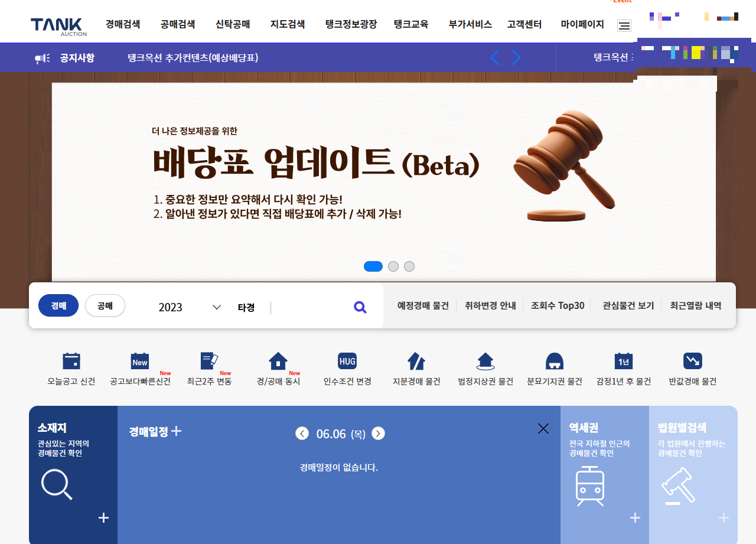Open 공고보다빠른신건 icon
756x544 pixels.
tap(140, 361)
